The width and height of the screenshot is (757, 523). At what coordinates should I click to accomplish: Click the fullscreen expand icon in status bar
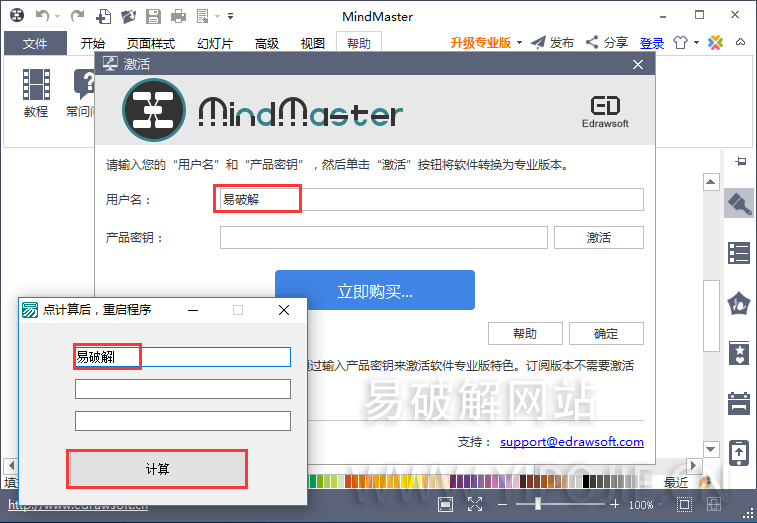point(475,505)
